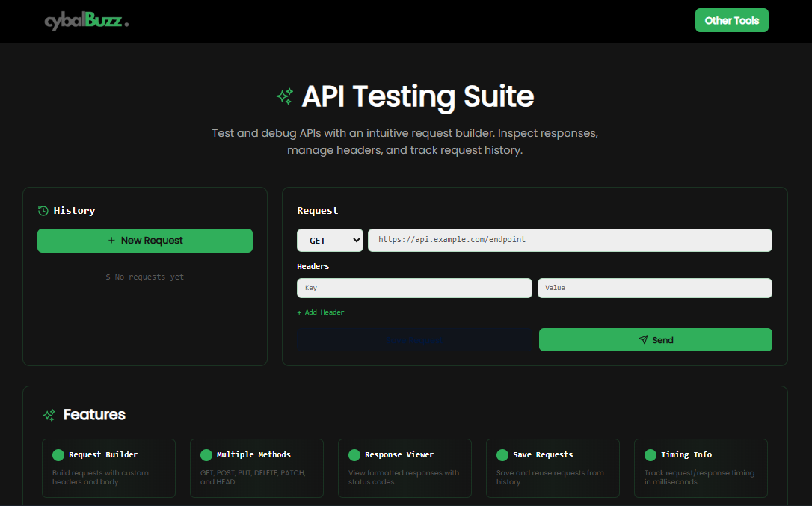Click the sparkle icon before API Testing Suite
The height and width of the screenshot is (506, 812).
284,96
